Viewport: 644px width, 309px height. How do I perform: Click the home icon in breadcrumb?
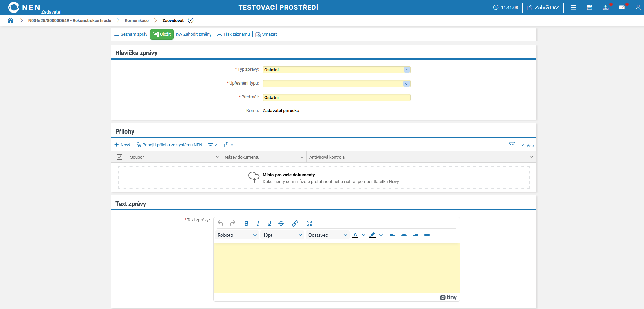pyautogui.click(x=10, y=20)
